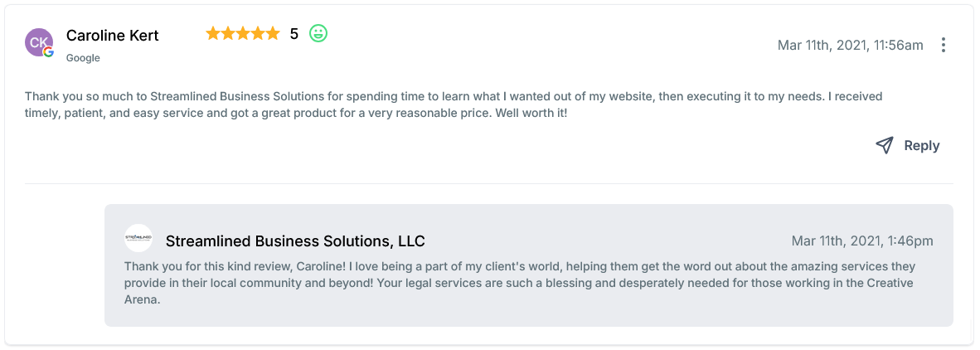This screenshot has height=350, width=980.
Task: Click the review timestamp ending 11:56am
Action: pos(850,46)
